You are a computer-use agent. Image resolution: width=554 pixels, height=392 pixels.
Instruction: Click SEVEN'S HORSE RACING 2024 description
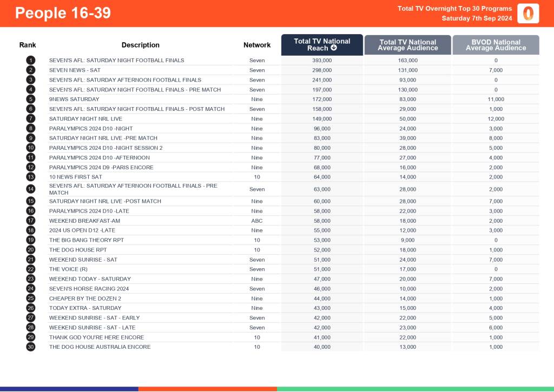89,289
